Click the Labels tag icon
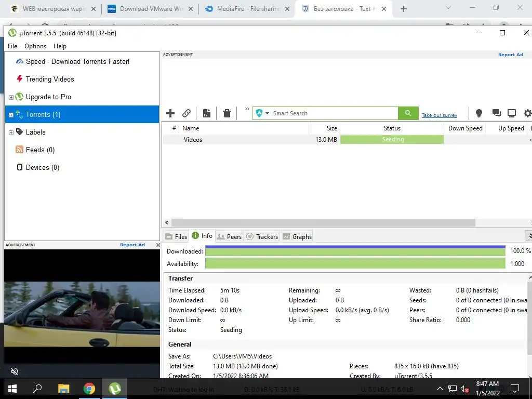Screen dimensions: 532x399 [20, 131]
